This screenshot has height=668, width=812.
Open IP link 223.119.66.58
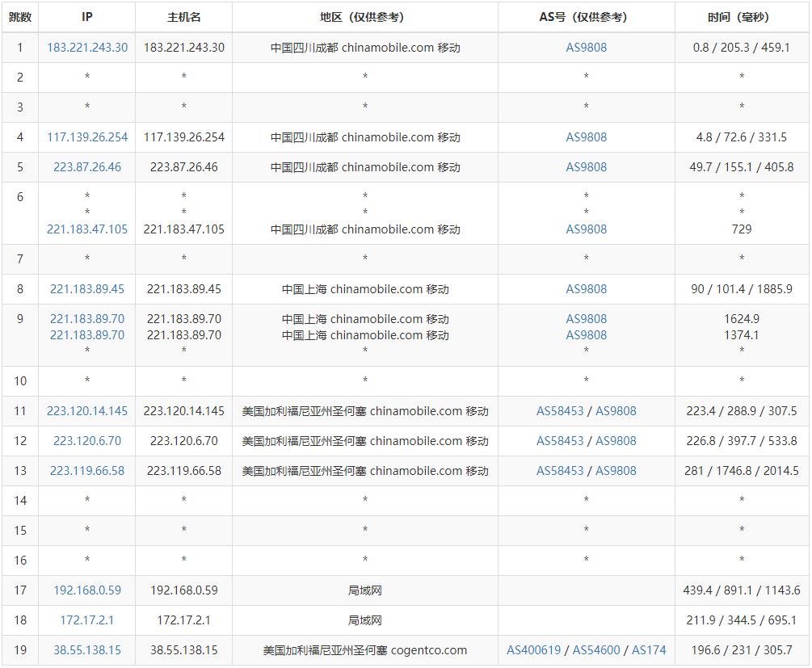[87, 471]
